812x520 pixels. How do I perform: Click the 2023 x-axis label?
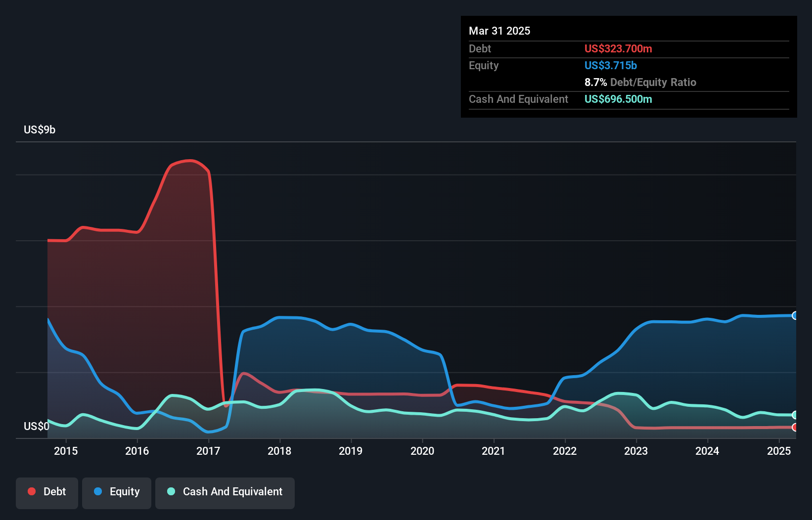click(636, 451)
